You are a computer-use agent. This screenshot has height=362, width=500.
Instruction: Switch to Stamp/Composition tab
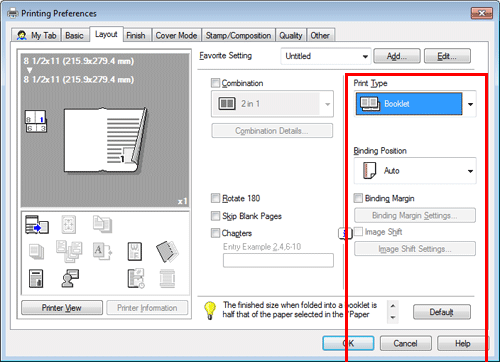[x=238, y=35]
